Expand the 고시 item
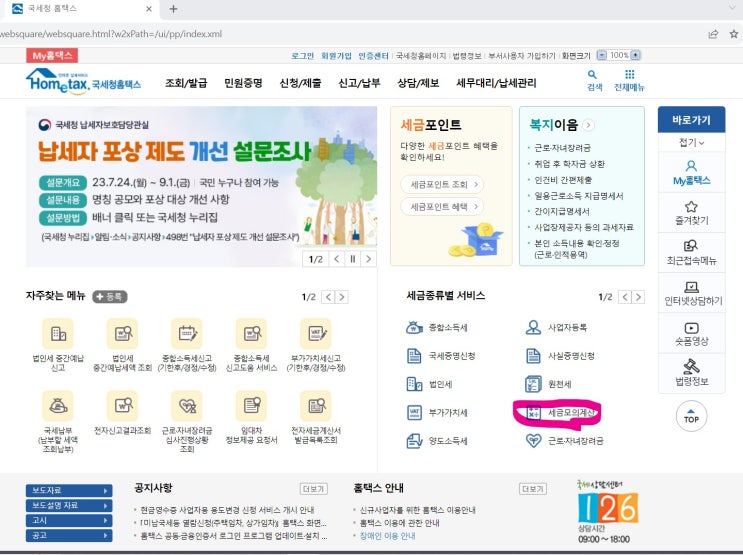743x555 pixels. [x=69, y=520]
